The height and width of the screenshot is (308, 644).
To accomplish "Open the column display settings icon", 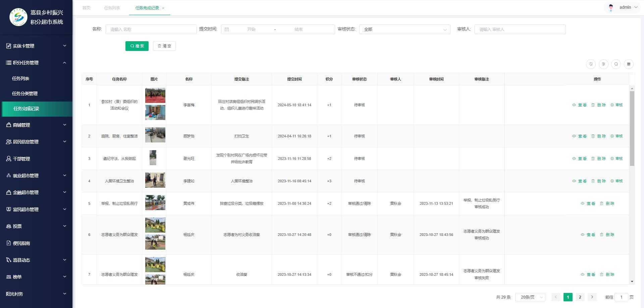I will pos(603,64).
